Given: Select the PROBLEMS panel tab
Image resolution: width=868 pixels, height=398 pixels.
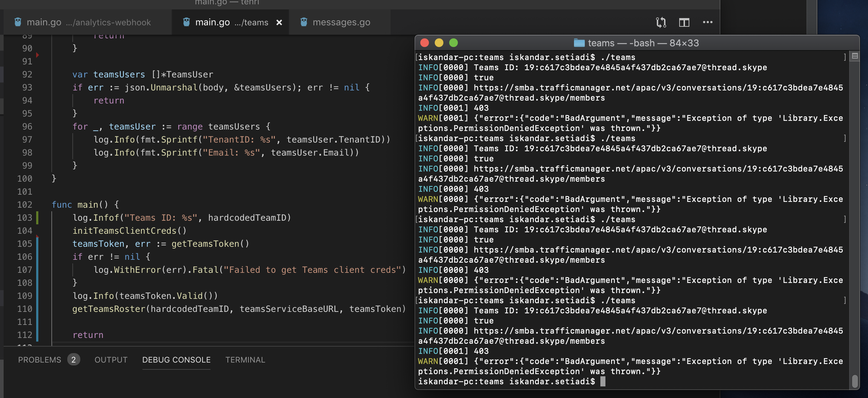Looking at the screenshot, I should (40, 360).
